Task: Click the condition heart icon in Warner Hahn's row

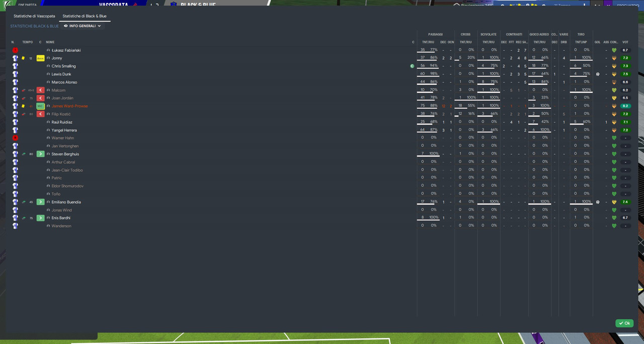Action: (614, 138)
